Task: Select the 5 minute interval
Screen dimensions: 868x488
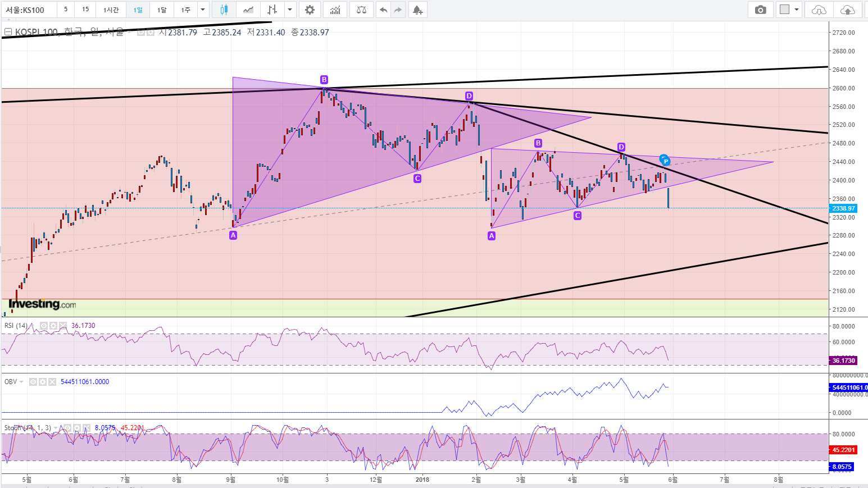Action: [66, 10]
